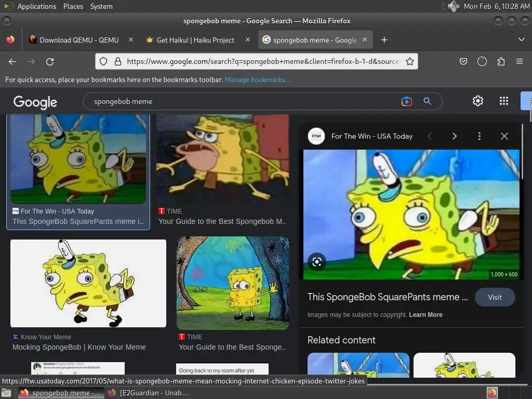532x399 pixels.
Task: Switch to spongebob meme taskbar window
Action: click(x=61, y=393)
